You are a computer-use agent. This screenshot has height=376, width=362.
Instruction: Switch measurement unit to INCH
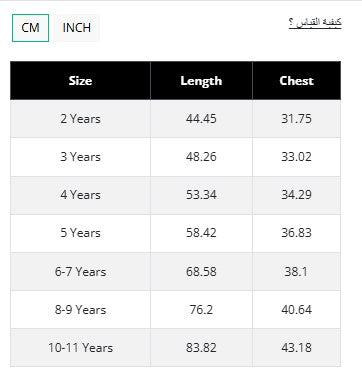(x=77, y=28)
